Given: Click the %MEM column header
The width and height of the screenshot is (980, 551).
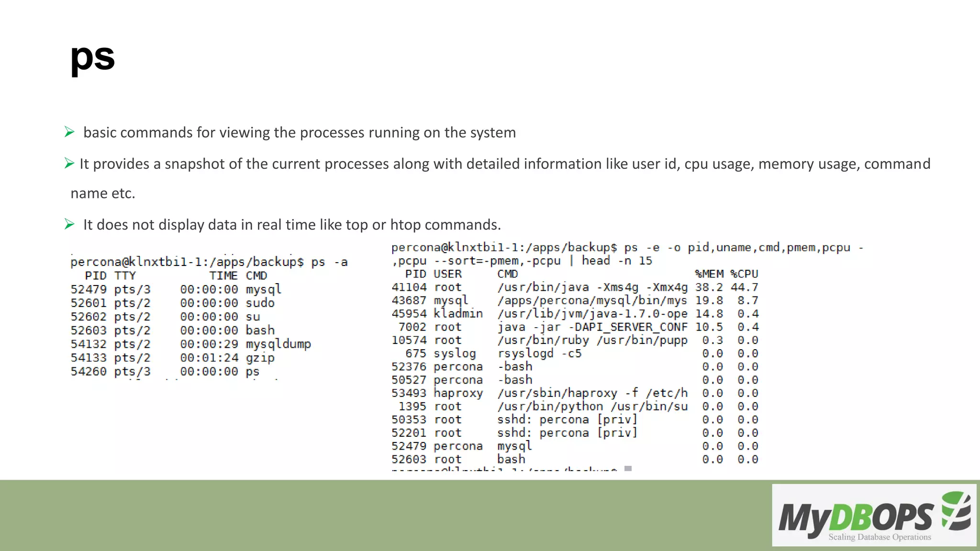Looking at the screenshot, I should 709,274.
